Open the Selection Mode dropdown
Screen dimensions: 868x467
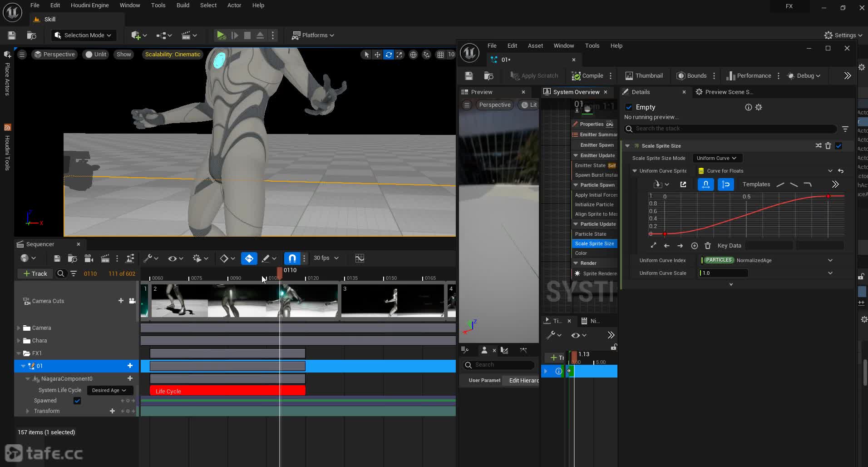[x=83, y=35]
